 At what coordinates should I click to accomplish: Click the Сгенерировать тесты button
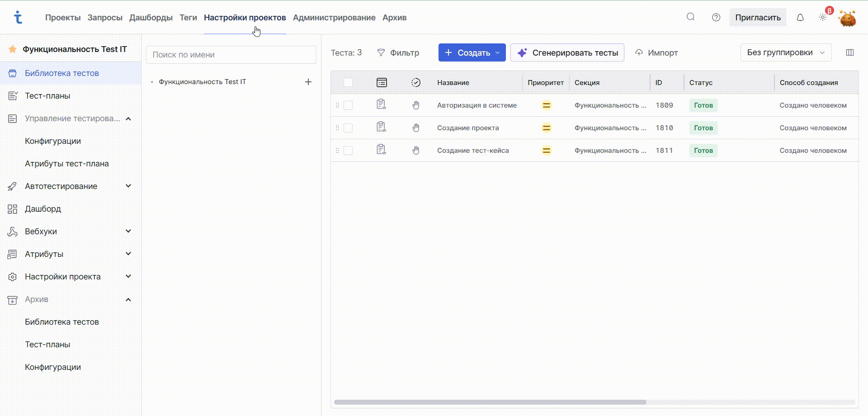pyautogui.click(x=567, y=52)
